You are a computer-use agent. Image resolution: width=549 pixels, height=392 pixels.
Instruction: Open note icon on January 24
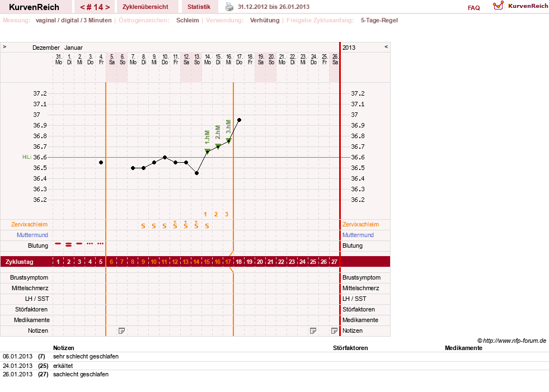pos(313,330)
